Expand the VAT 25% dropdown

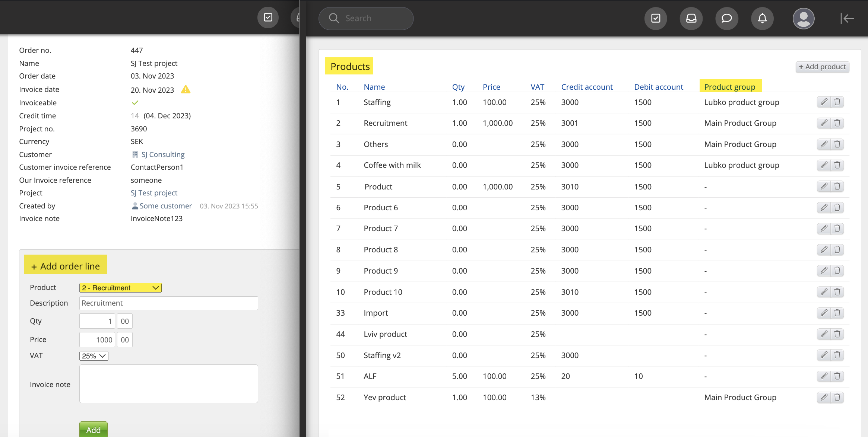pos(94,356)
